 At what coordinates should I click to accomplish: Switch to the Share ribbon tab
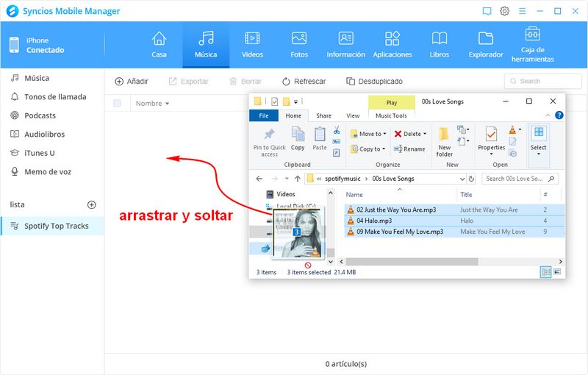point(323,115)
